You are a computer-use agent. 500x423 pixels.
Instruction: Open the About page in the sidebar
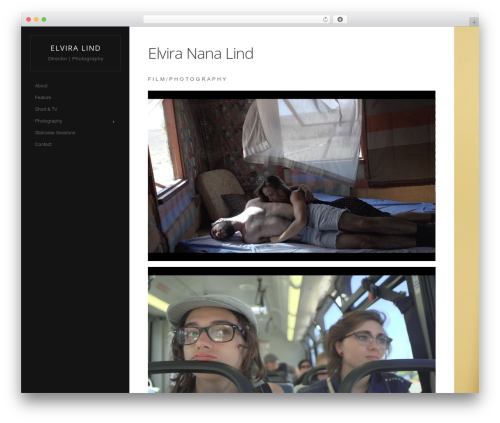tap(41, 86)
